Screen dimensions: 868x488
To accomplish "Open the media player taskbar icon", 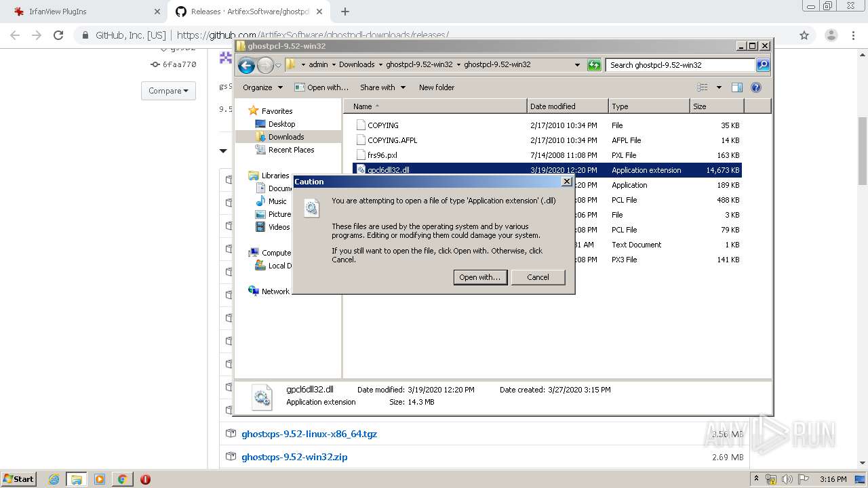I will pyautogui.click(x=100, y=479).
